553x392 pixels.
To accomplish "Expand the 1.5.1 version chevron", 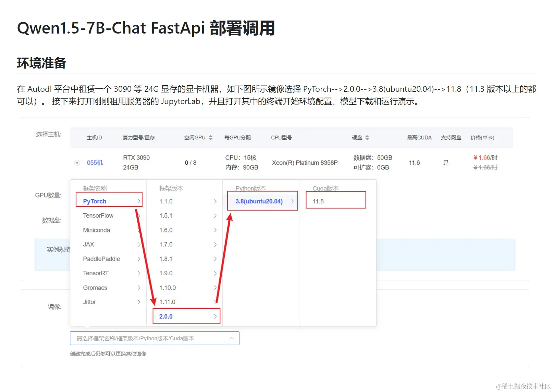I will click(215, 216).
